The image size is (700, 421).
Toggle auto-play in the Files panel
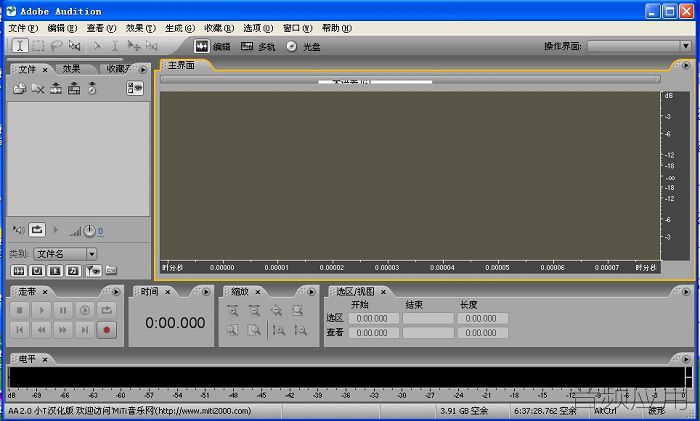(56, 230)
